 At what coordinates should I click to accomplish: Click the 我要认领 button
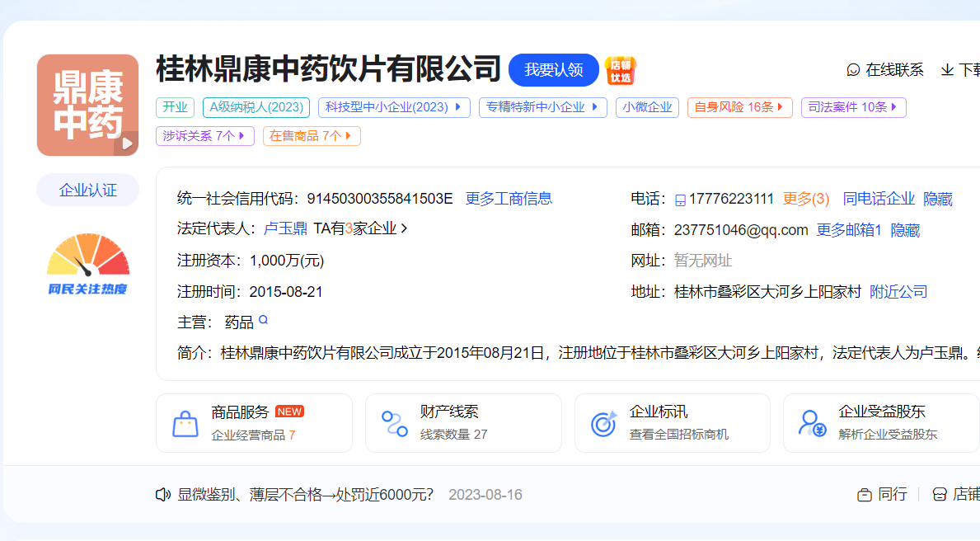coord(554,70)
